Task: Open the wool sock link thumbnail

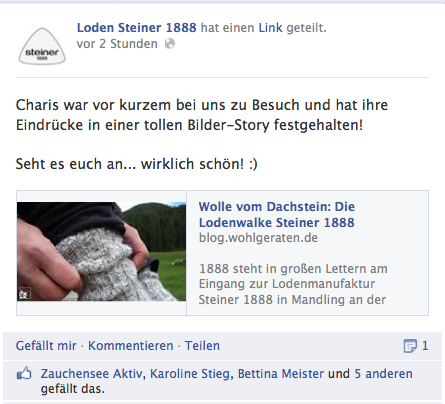Action: click(102, 252)
